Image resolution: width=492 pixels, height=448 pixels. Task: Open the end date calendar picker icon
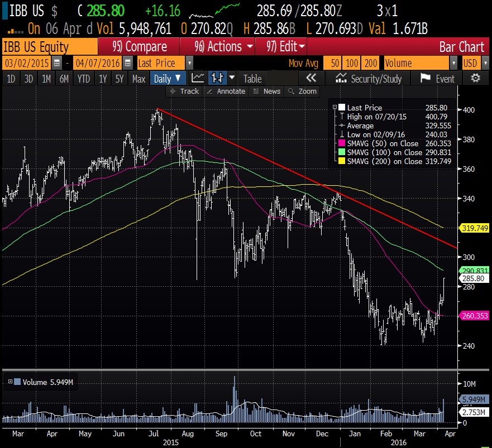pyautogui.click(x=128, y=63)
